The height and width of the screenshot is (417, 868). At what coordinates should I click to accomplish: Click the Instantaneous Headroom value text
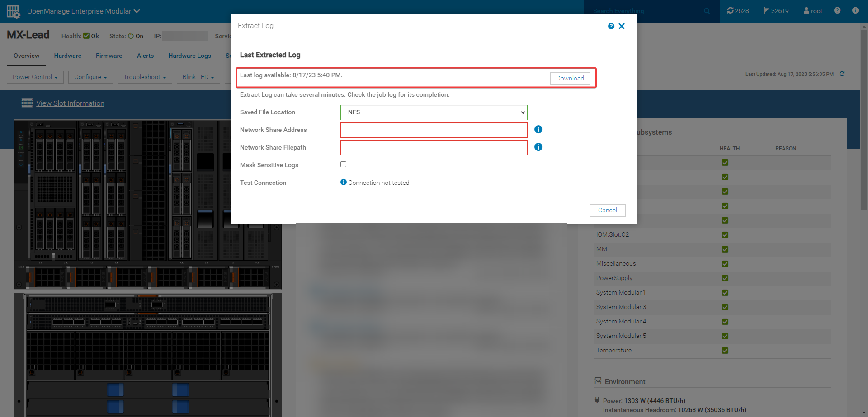click(712, 410)
